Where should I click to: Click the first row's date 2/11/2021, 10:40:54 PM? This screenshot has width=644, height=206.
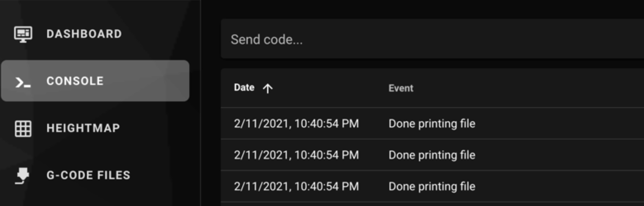pyautogui.click(x=296, y=123)
